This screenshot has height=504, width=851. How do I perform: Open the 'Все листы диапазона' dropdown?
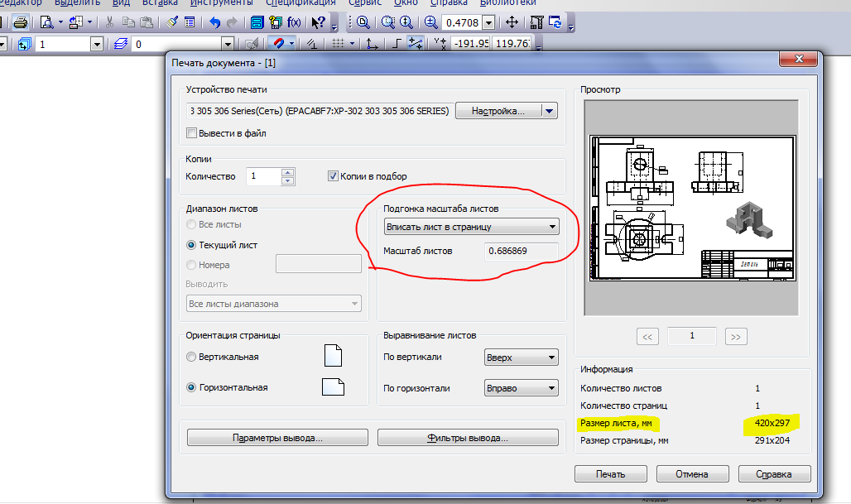(273, 304)
